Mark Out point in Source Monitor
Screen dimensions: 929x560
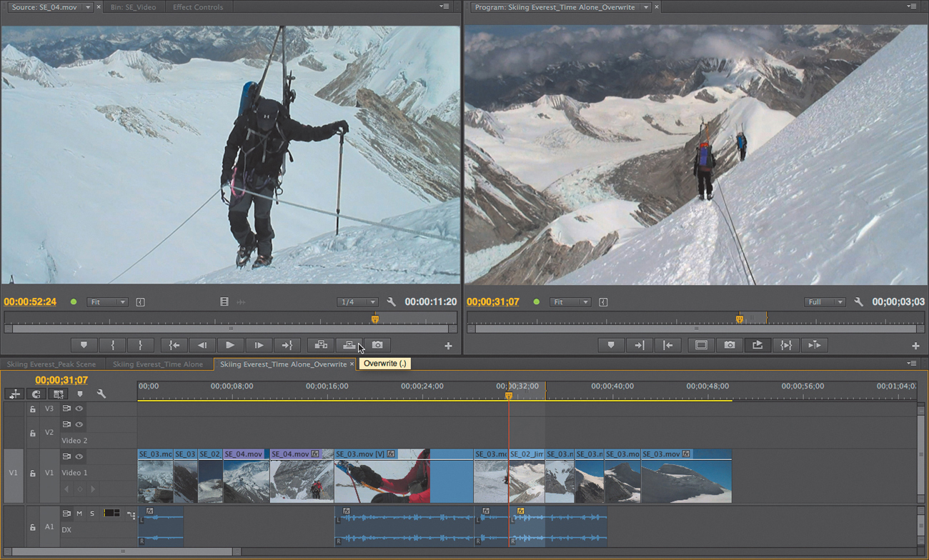tap(140, 345)
